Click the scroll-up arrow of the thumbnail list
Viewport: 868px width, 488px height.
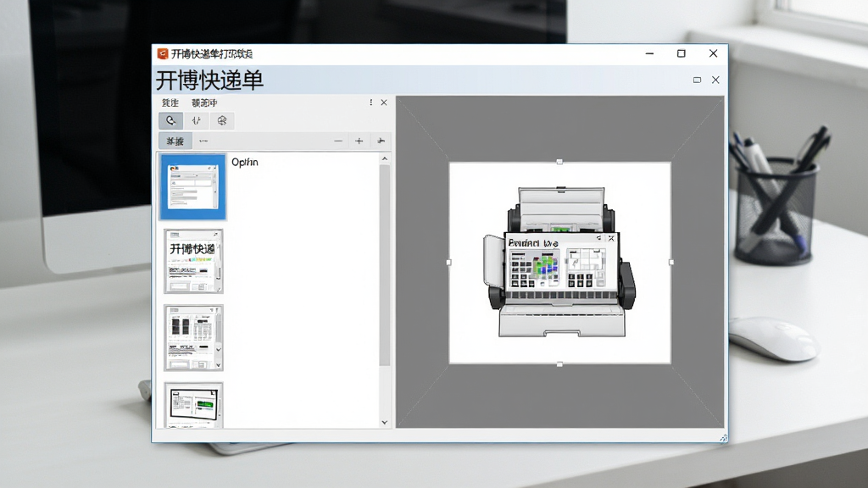coord(385,158)
